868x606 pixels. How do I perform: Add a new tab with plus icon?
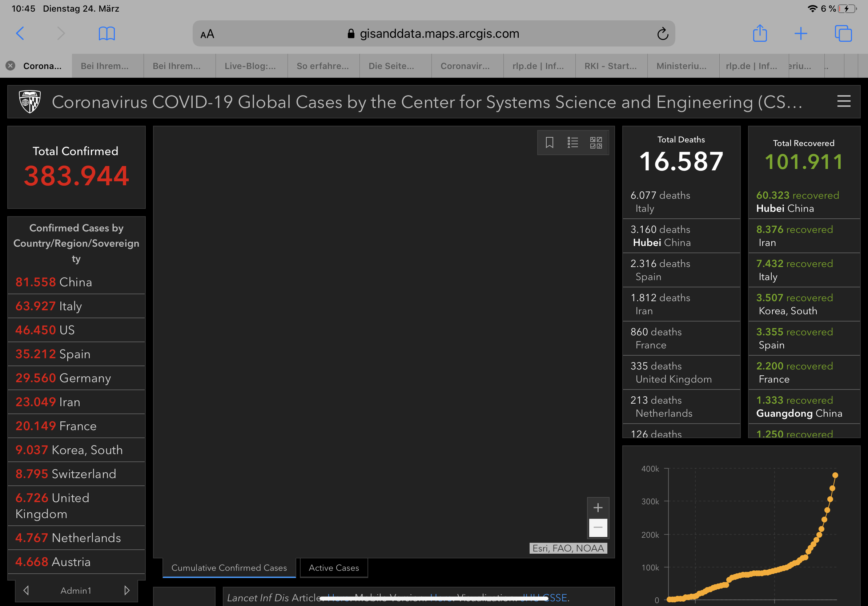[x=801, y=34]
